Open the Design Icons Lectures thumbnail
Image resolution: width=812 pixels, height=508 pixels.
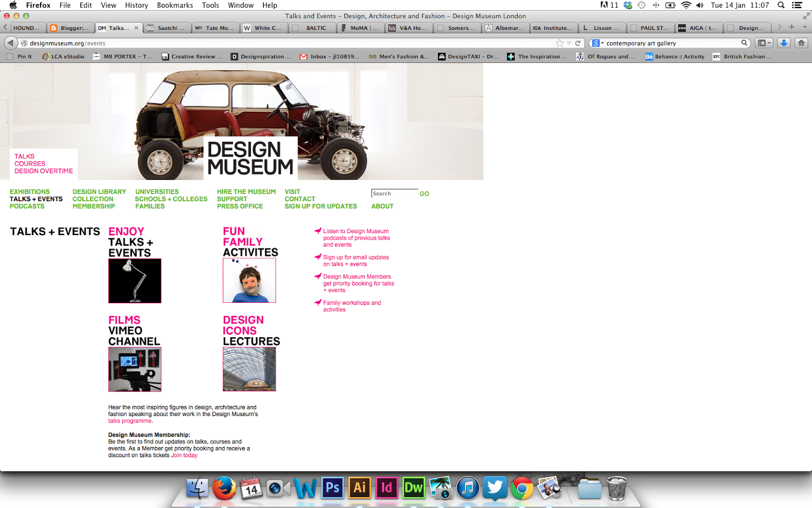point(249,369)
